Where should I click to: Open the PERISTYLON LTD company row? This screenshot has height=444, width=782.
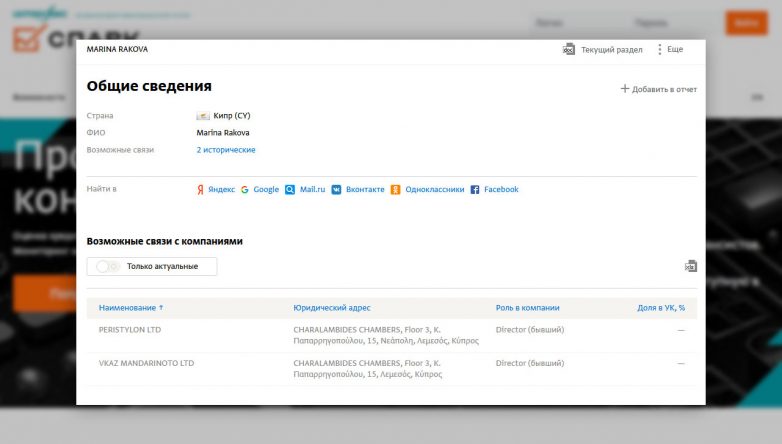(130, 329)
